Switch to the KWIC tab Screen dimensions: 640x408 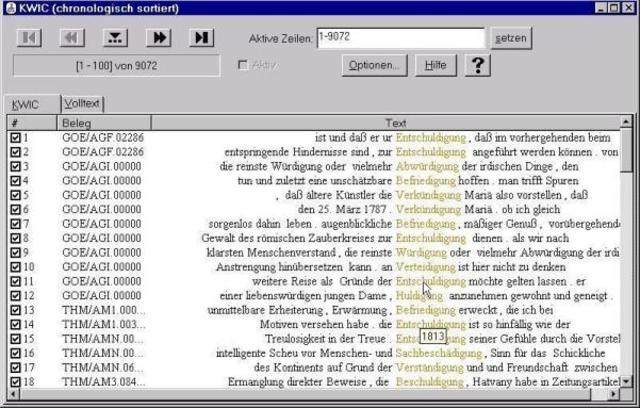point(32,104)
